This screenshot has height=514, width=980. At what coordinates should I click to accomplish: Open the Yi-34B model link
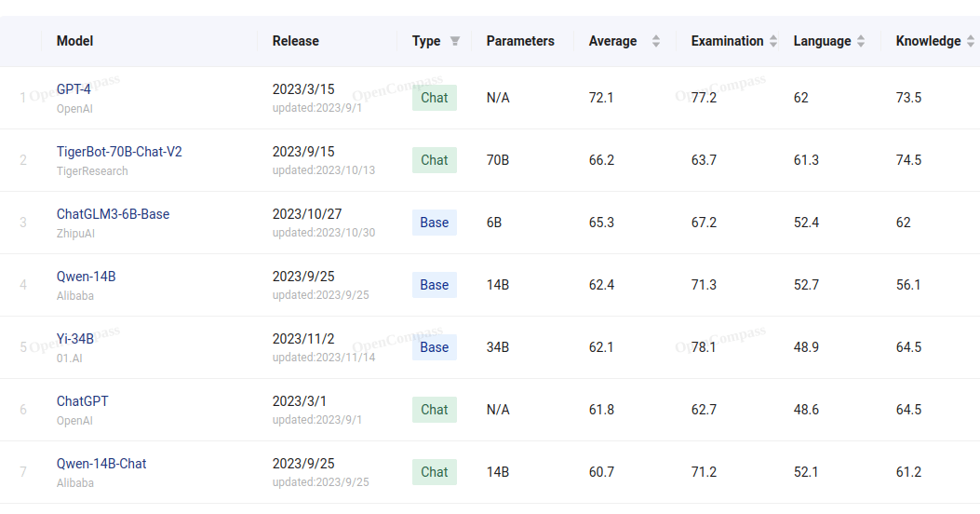tap(75, 339)
